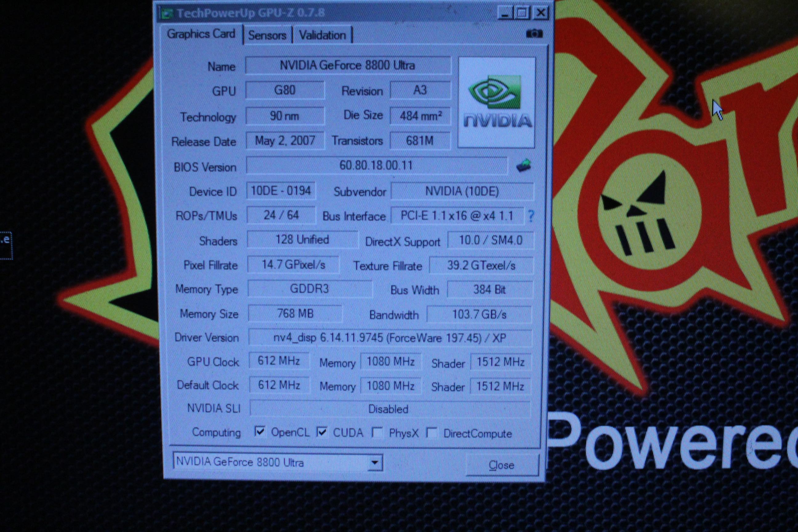Click the Technology field showing 90 nm
The image size is (798, 532).
[285, 116]
